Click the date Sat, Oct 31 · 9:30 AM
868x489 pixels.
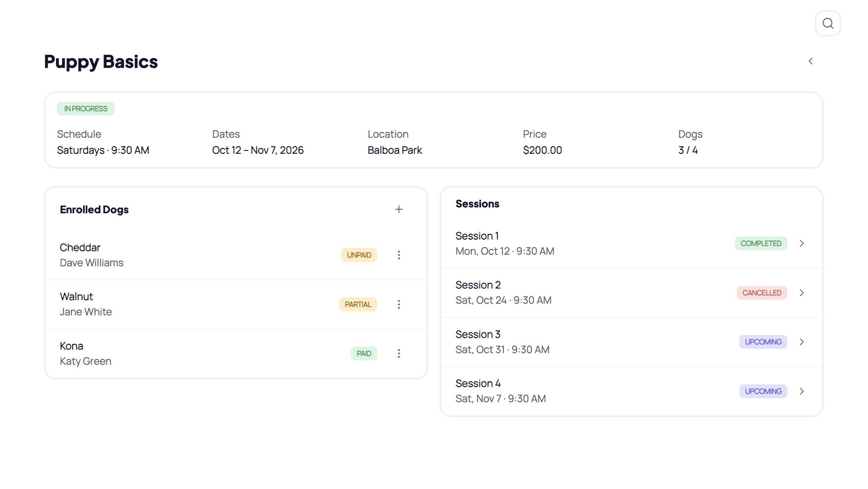502,349
